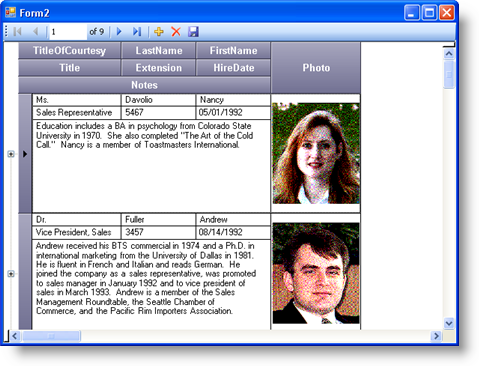Delete the current record with the red X
This screenshot has width=479, height=366.
pyautogui.click(x=176, y=32)
